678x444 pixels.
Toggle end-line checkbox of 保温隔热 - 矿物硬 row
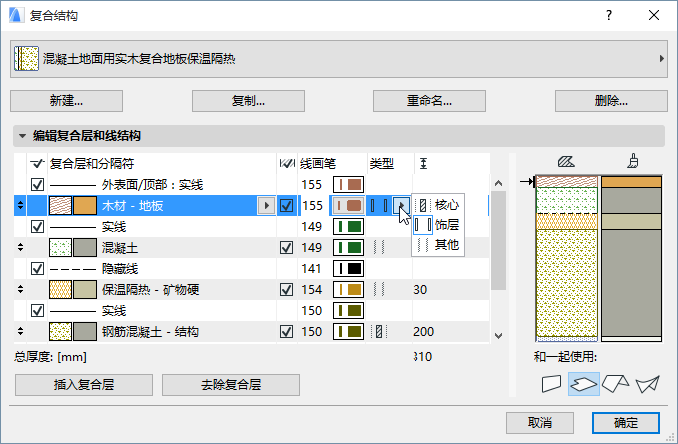click(x=287, y=289)
